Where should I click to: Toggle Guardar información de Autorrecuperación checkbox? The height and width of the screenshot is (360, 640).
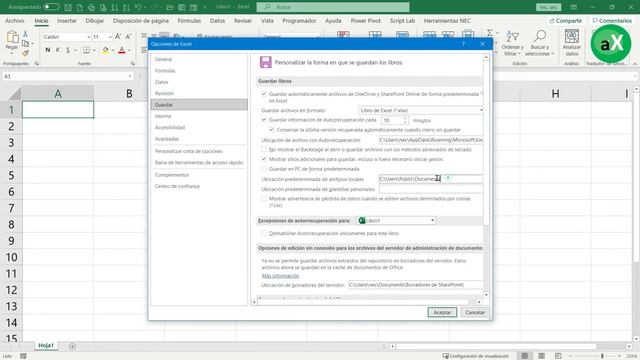(264, 120)
